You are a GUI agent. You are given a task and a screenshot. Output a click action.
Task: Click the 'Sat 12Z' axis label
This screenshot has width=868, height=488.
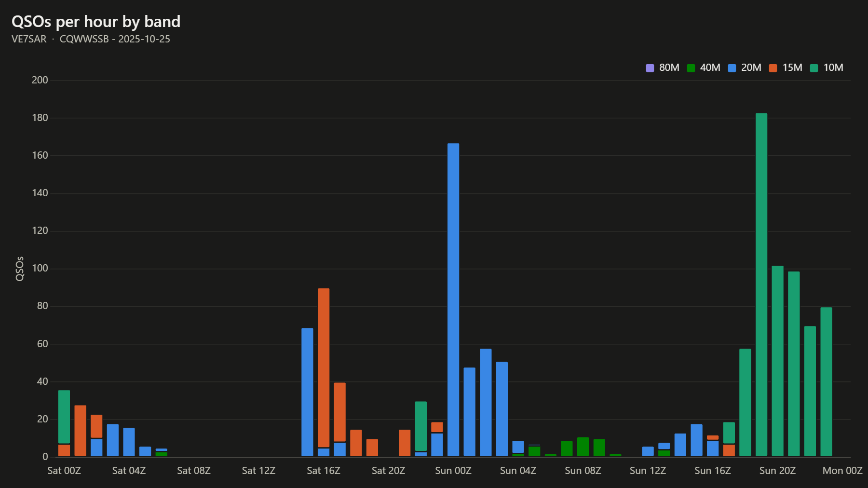coord(258,471)
